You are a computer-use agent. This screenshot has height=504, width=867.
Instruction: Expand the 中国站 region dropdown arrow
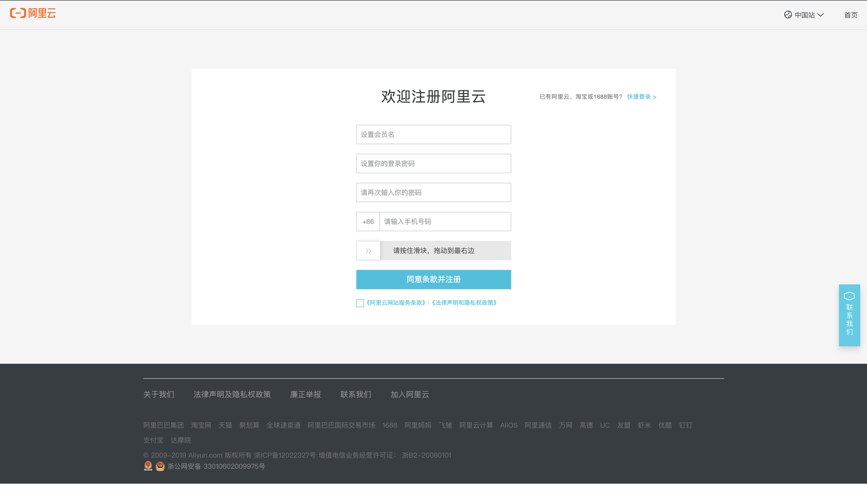pyautogui.click(x=821, y=15)
